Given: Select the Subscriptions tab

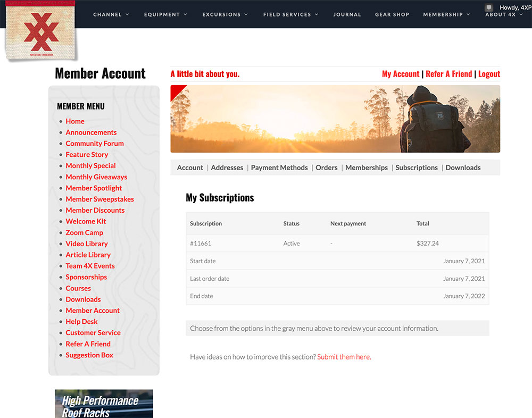Looking at the screenshot, I should pos(417,168).
